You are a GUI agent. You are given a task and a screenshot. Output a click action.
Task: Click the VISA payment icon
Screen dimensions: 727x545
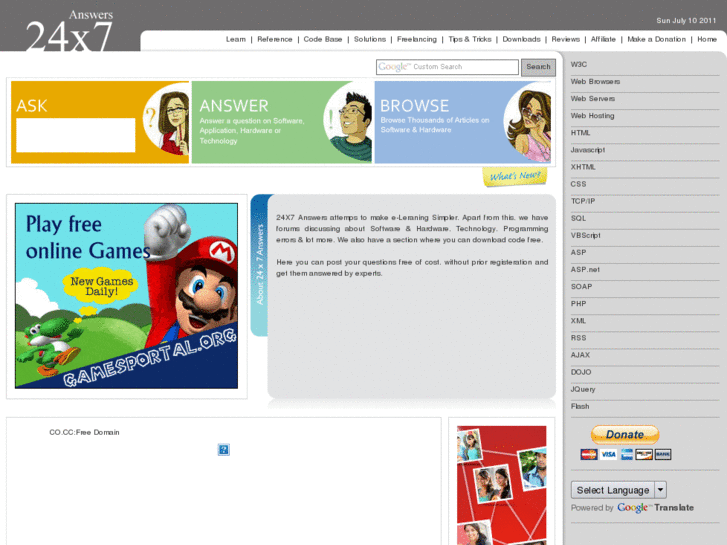tap(608, 455)
